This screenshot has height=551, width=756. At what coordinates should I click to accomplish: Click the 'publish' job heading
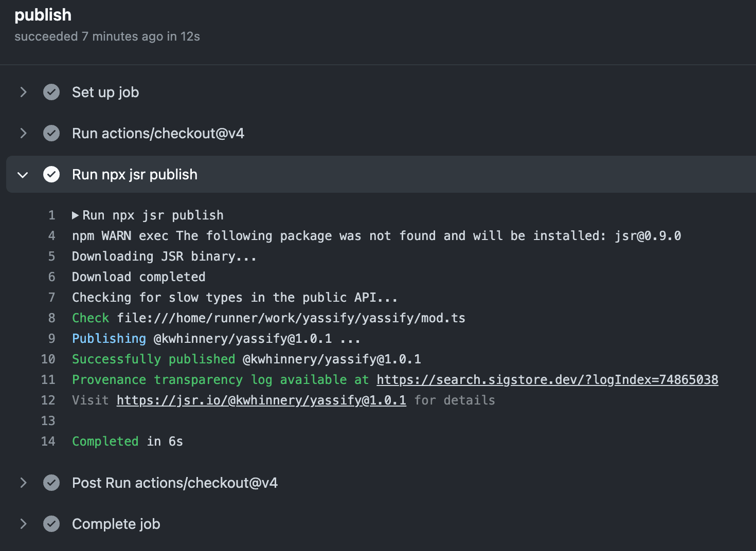click(43, 15)
